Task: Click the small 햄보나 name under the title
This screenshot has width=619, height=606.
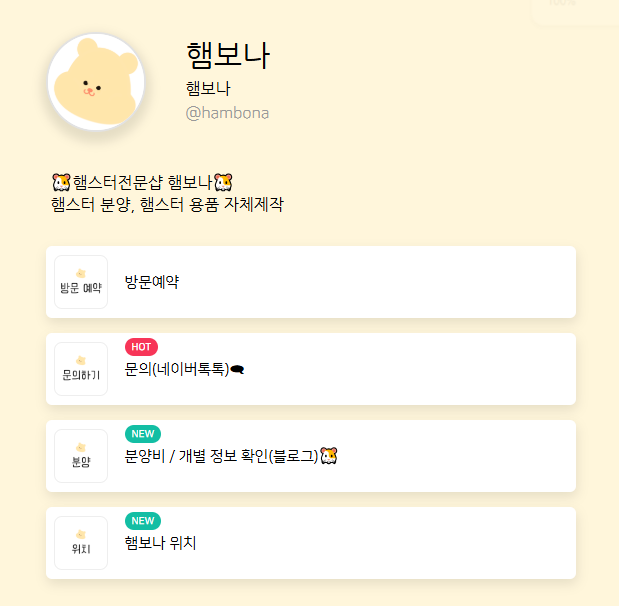Action: coord(208,88)
